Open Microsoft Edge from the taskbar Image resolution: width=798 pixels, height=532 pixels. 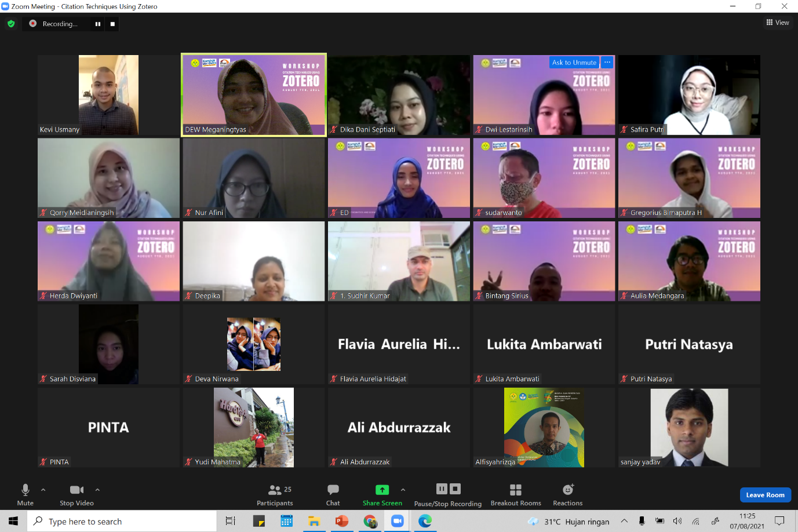pyautogui.click(x=425, y=521)
